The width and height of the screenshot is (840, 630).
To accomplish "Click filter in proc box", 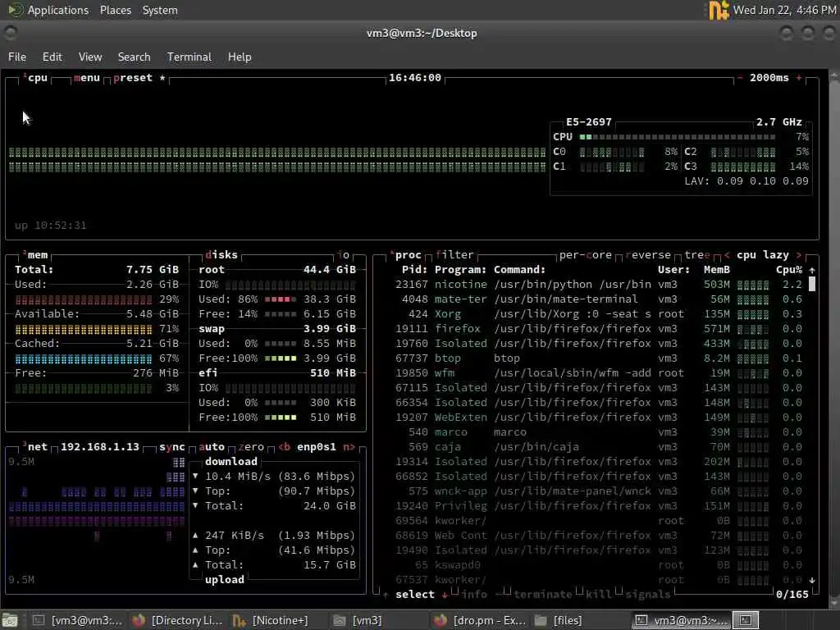I will click(x=454, y=255).
